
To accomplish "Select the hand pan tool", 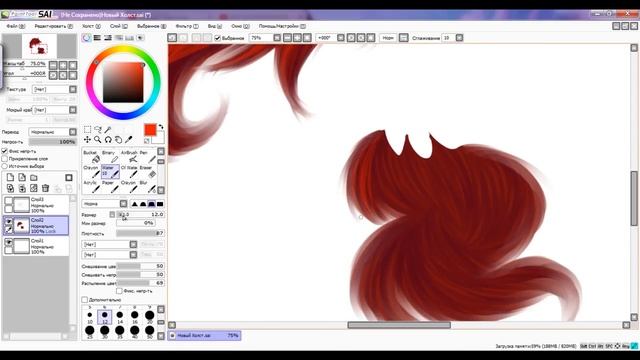I will pos(118,140).
